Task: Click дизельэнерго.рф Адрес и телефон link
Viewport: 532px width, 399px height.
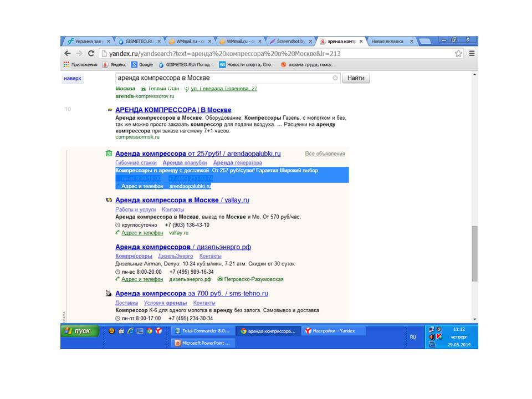Action: 142,279
